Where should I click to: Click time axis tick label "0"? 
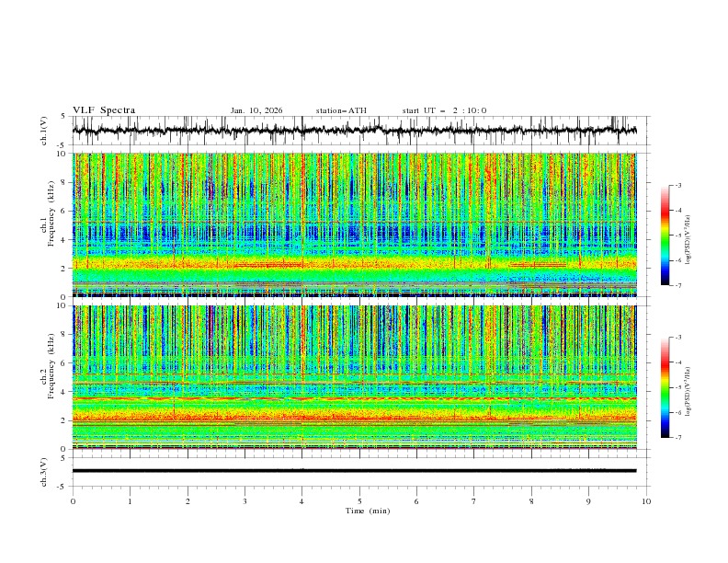[x=73, y=501]
